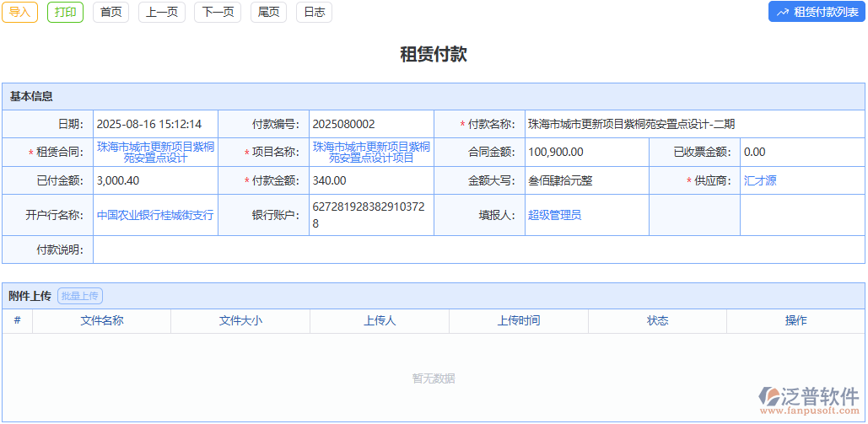Open 租赁合同 link 珠海市城市更新项目紫桐苑安置点设计
Viewport: 868px width, 424px height.
click(155, 153)
